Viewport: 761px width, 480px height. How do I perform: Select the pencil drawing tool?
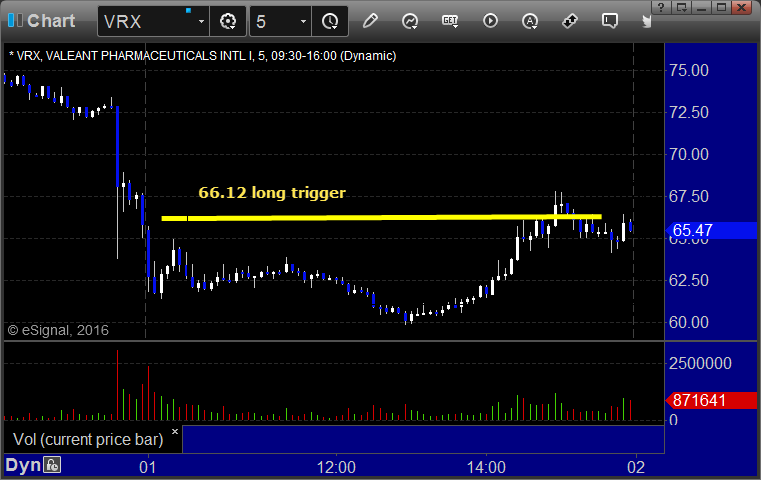tap(370, 21)
